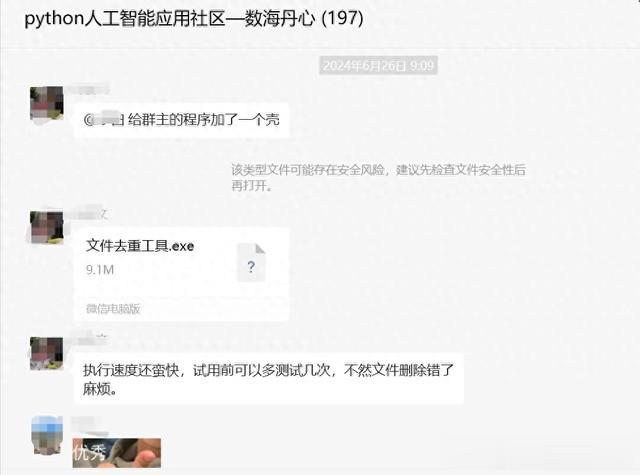Click avatar of first message sender
Screen dimensions: 640x475
[x=47, y=103]
